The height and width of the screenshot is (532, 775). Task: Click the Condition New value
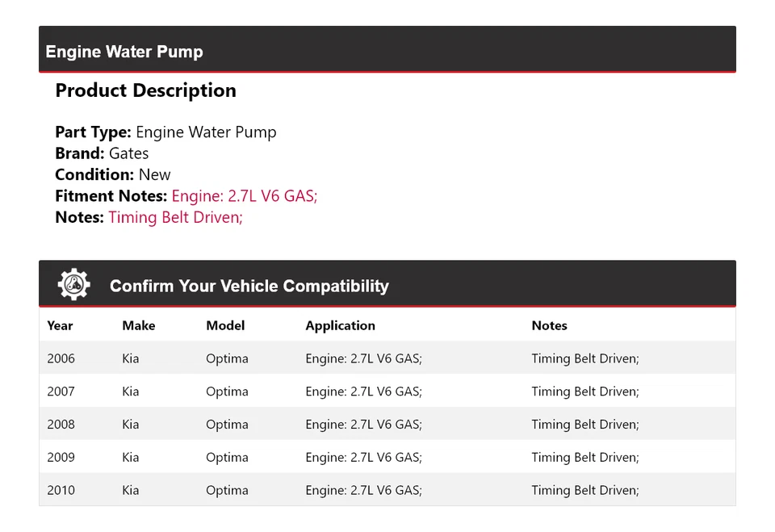(154, 174)
